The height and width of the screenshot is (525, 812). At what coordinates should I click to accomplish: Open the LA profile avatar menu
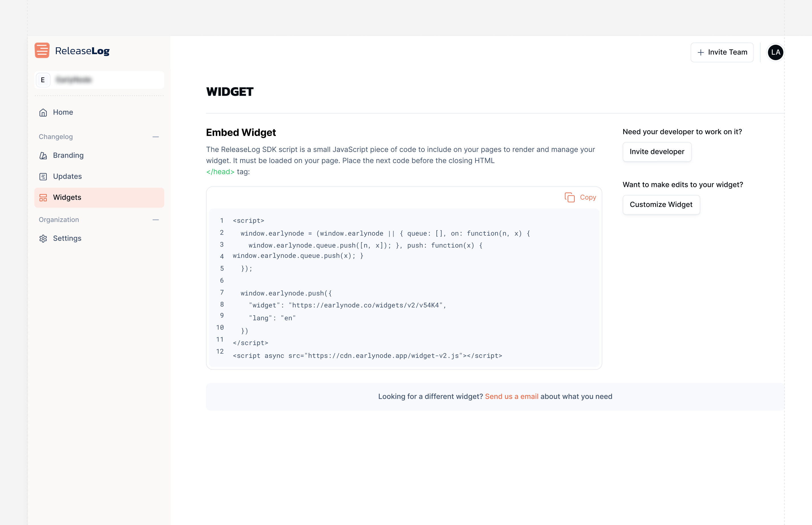(775, 52)
